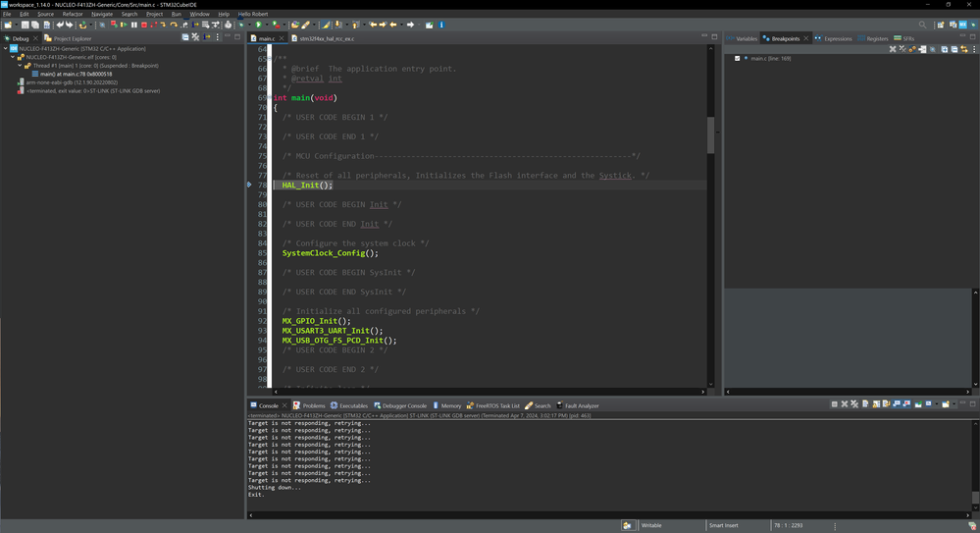Open the stm32f4xx_hal_rcc_ex.c editor tab
This screenshot has height=533, width=980.
pyautogui.click(x=327, y=38)
